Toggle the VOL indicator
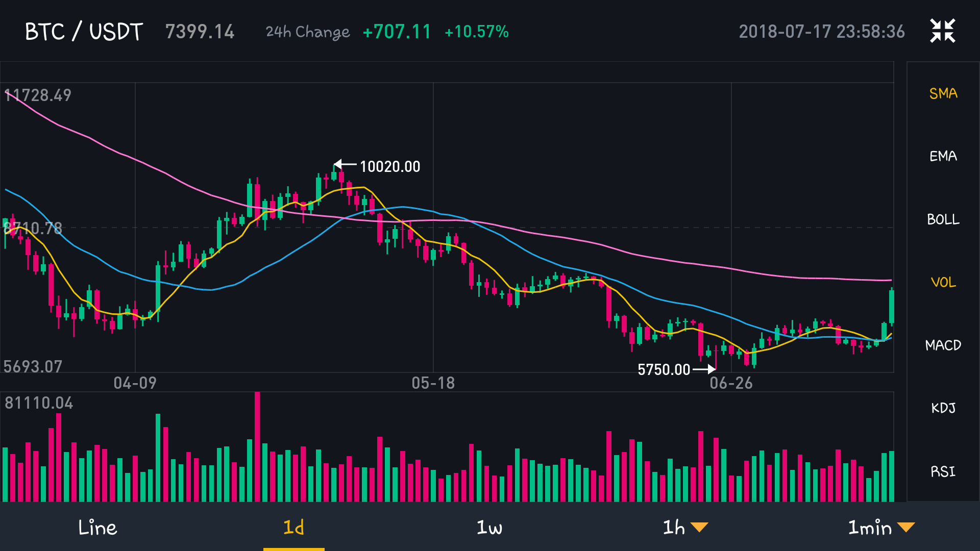The width and height of the screenshot is (980, 551). pyautogui.click(x=943, y=282)
